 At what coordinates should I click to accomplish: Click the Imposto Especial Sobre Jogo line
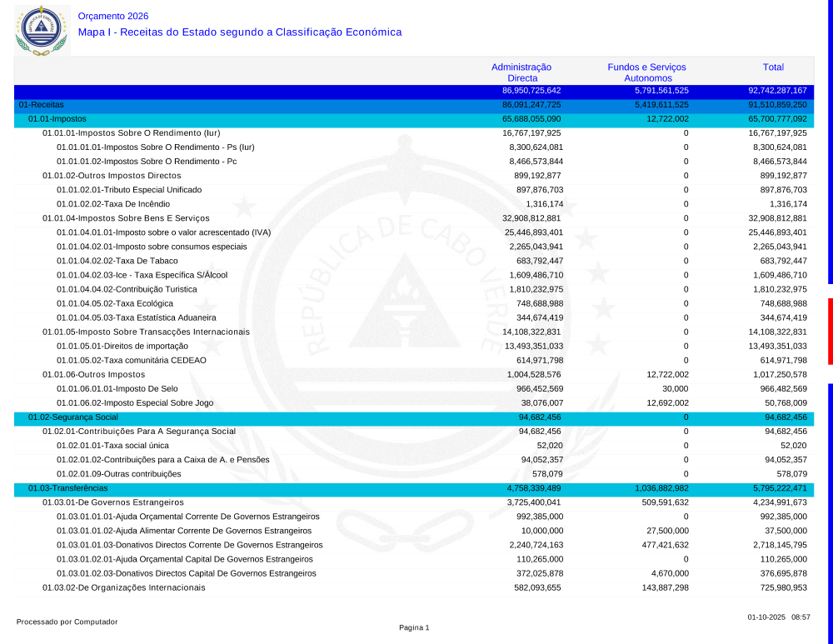click(135, 402)
